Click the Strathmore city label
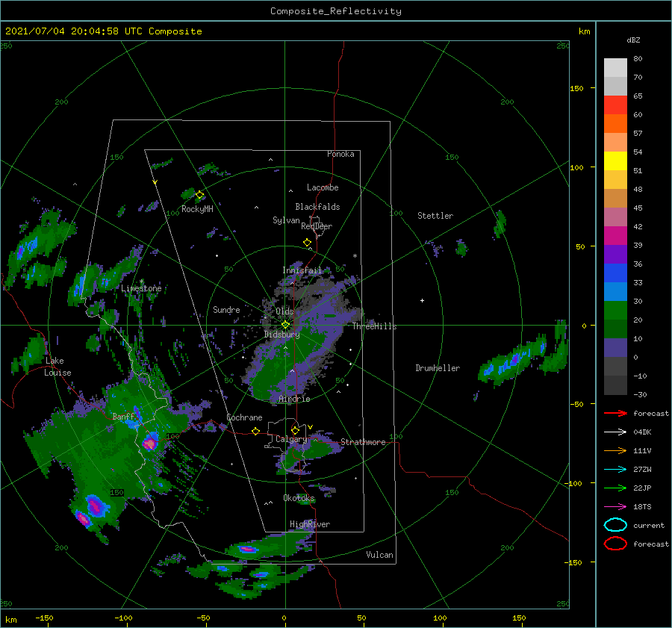This screenshot has width=672, height=628. [363, 442]
